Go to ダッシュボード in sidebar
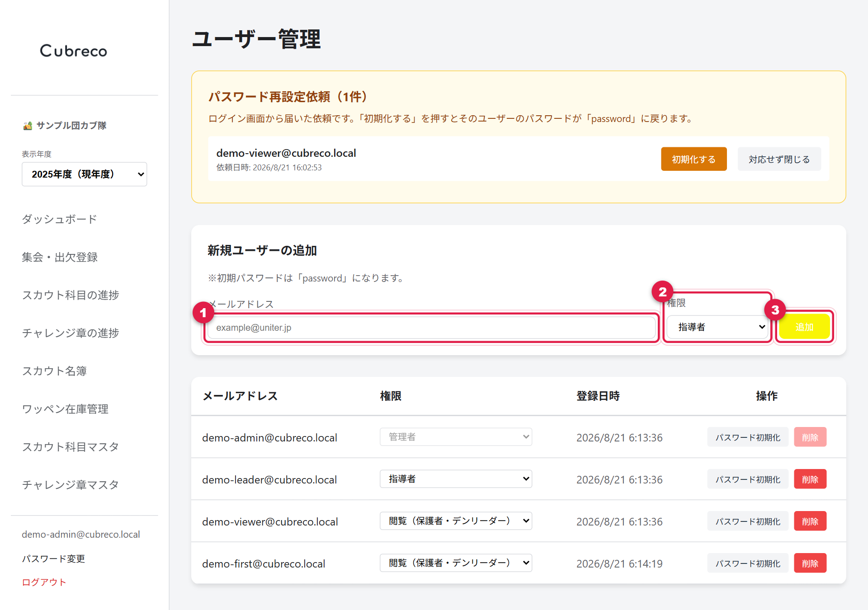 59,219
